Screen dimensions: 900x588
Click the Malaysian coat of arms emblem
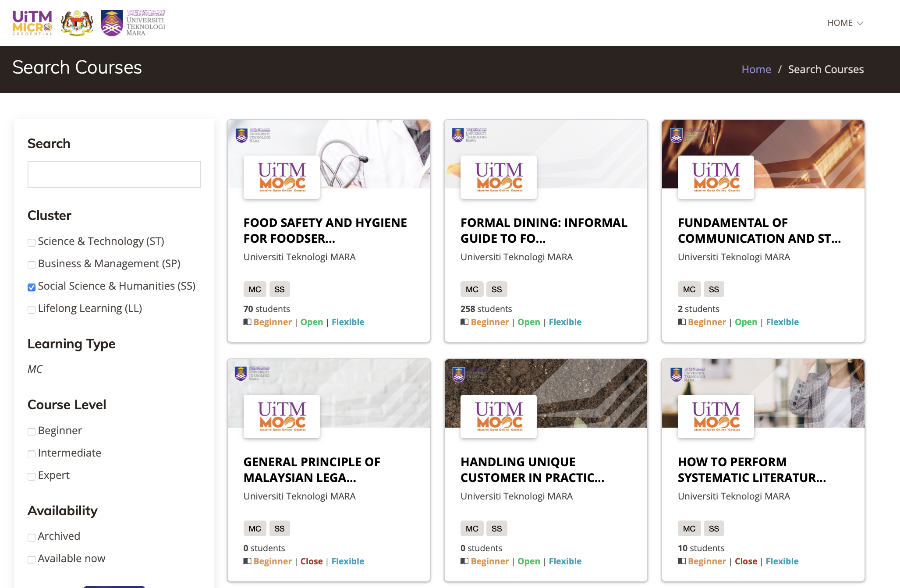(77, 23)
